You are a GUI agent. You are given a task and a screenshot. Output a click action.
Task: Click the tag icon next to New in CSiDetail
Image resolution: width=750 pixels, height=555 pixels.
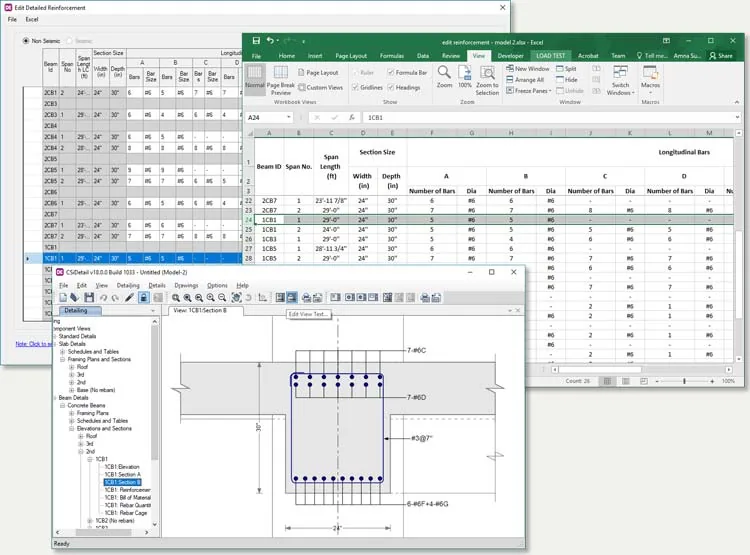click(74, 298)
